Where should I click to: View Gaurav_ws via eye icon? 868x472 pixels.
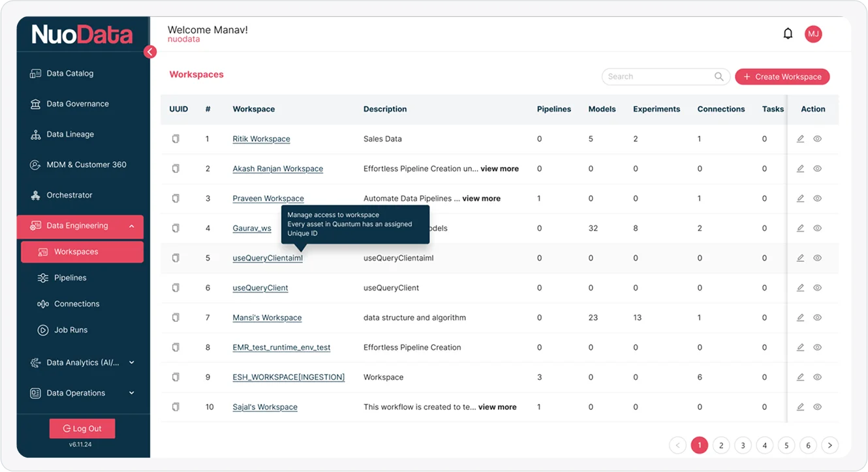point(817,228)
